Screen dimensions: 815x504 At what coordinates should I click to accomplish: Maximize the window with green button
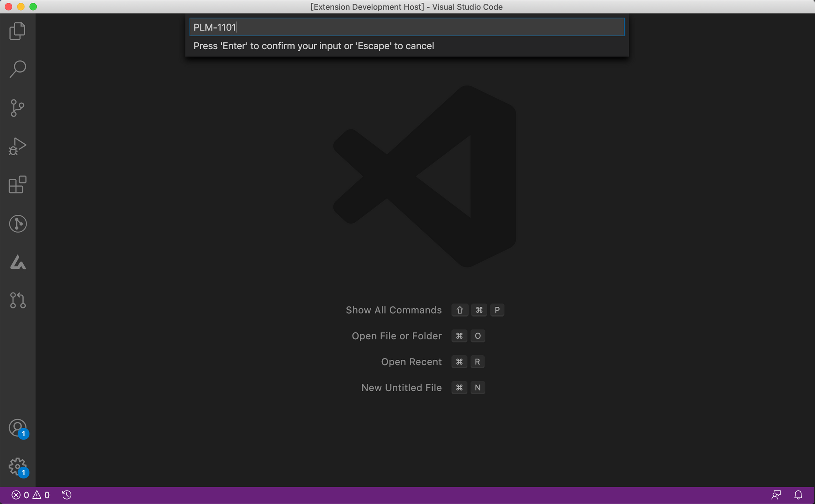pos(33,7)
